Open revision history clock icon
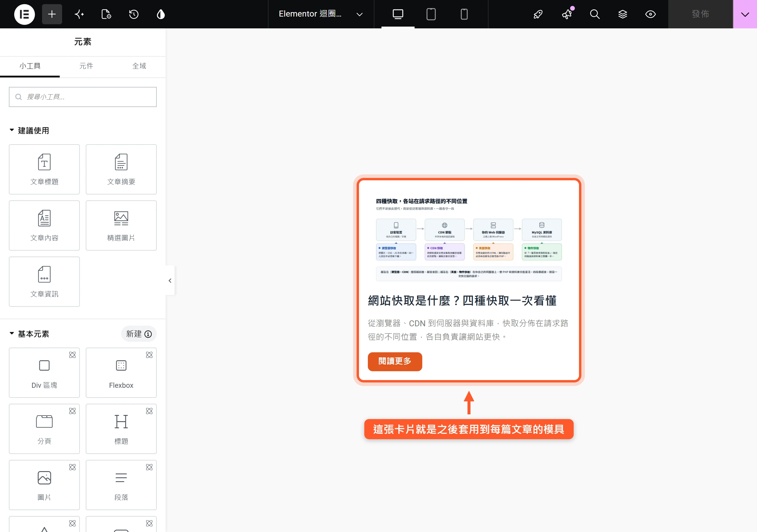Screen dimensions: 757x532 pyautogui.click(x=134, y=14)
